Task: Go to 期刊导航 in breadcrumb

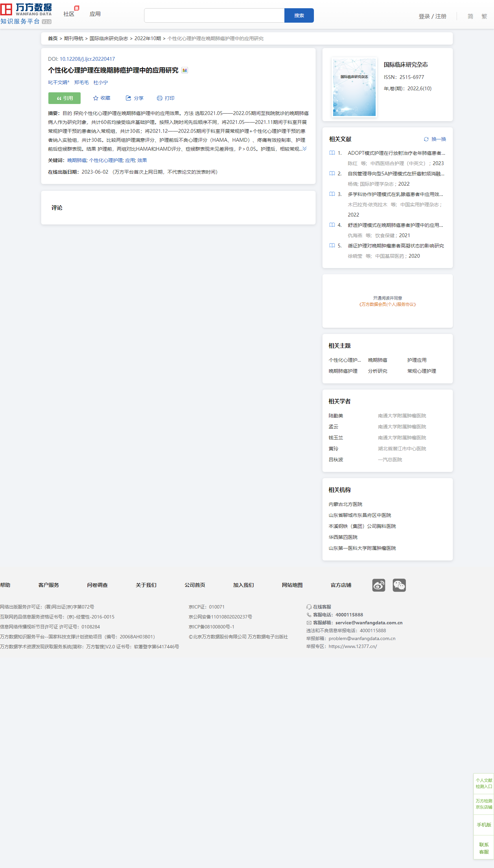Action: click(73, 38)
